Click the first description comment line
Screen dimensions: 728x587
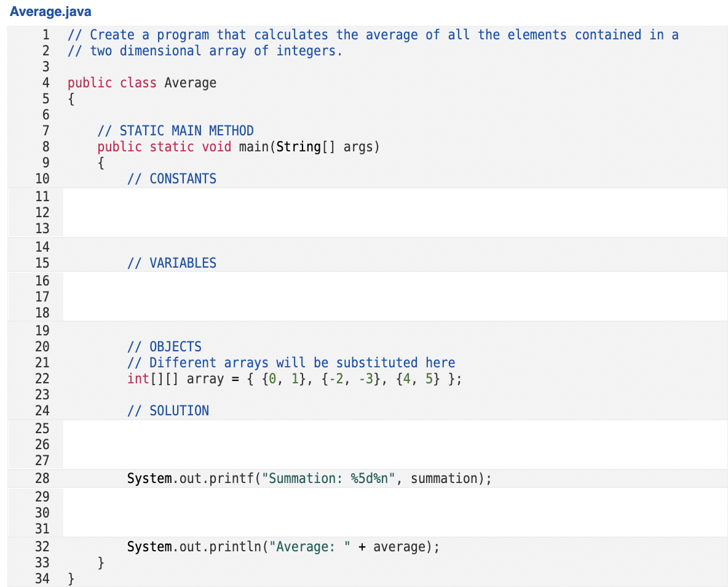tap(373, 35)
